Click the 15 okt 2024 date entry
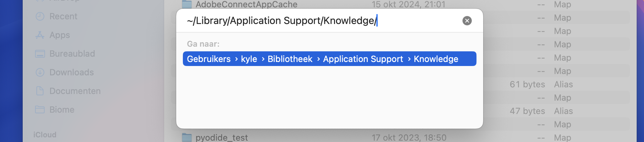The image size is (644, 142). pos(408,4)
